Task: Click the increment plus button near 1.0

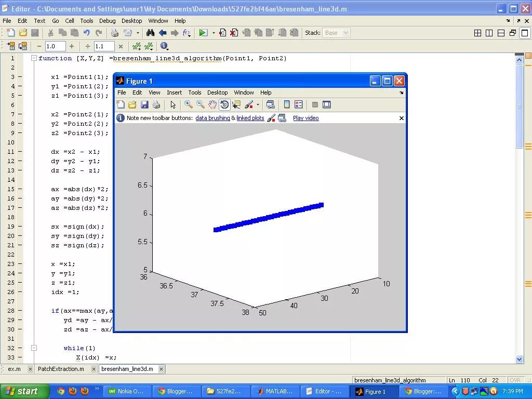Action: click(x=71, y=46)
